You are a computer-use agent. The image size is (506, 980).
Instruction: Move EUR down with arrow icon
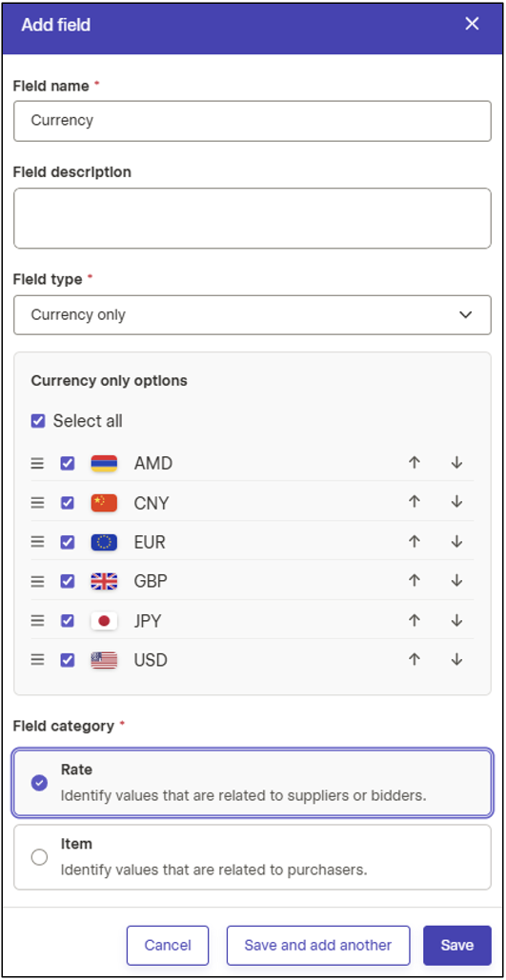click(456, 542)
